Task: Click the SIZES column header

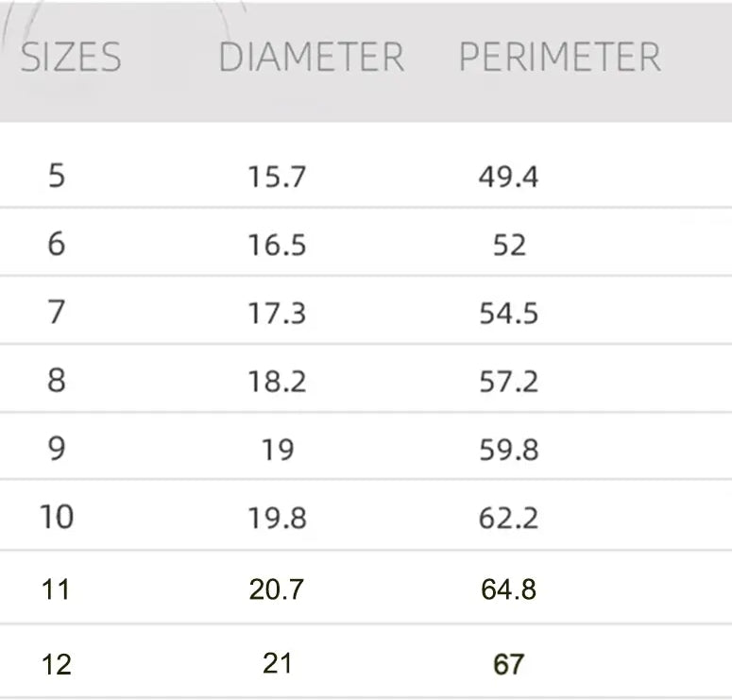Action: [x=71, y=58]
